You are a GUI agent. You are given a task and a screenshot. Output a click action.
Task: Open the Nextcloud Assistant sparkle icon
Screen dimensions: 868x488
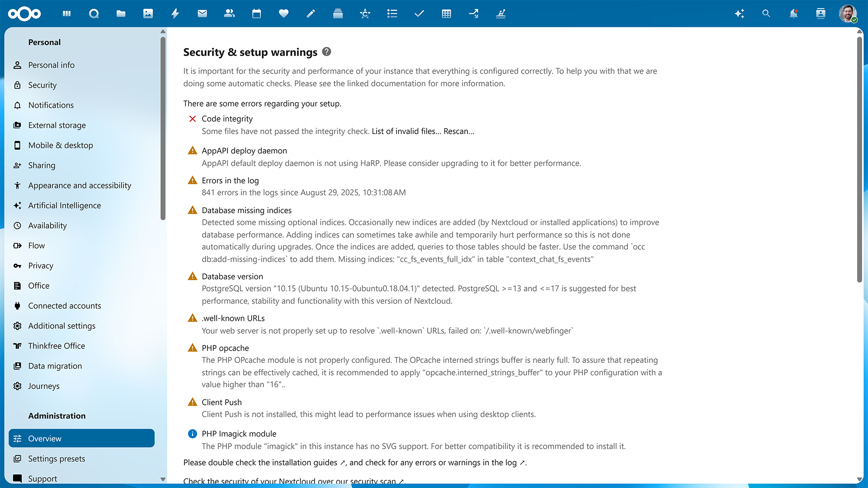coord(739,14)
